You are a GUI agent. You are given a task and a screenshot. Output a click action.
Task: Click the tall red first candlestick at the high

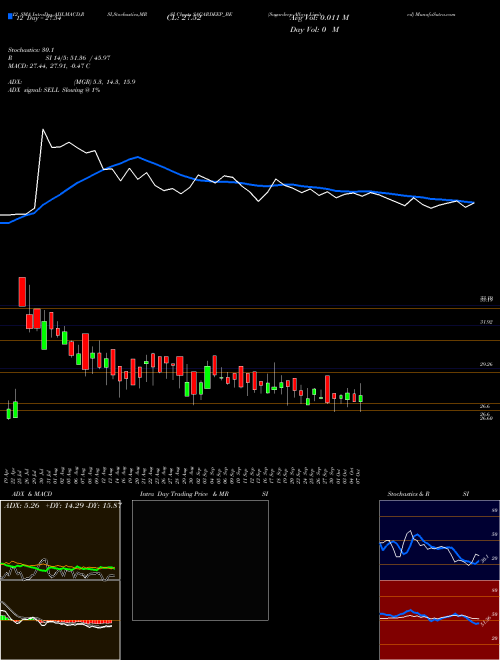tap(22, 292)
